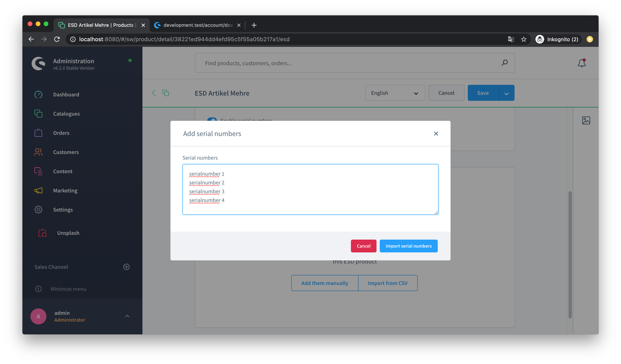Click the search magnifier icon

[x=504, y=63]
